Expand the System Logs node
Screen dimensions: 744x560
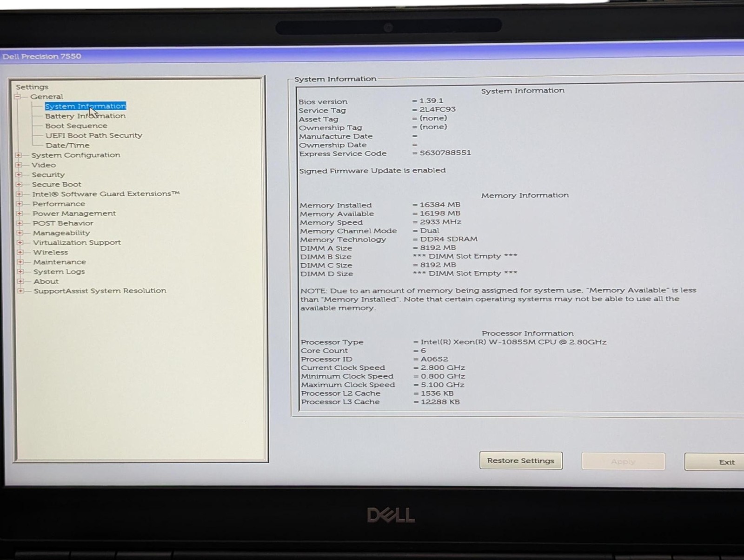coord(20,272)
